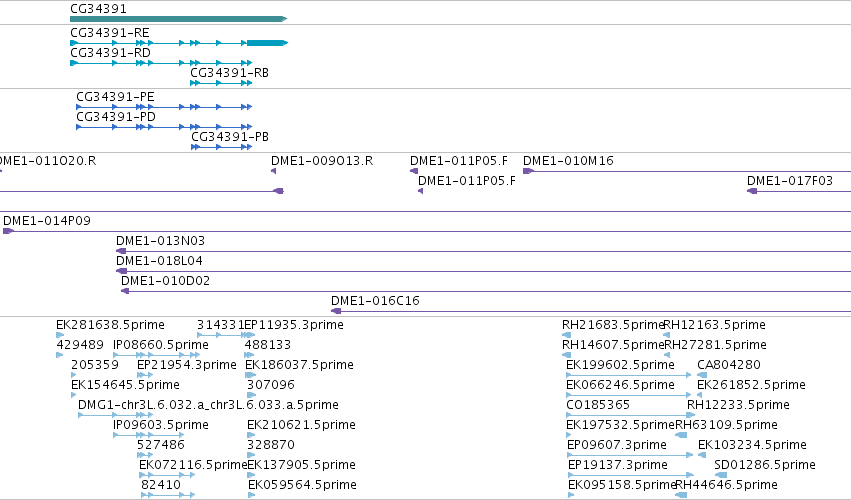Select the EK281638.5prime EST label

(x=110, y=325)
